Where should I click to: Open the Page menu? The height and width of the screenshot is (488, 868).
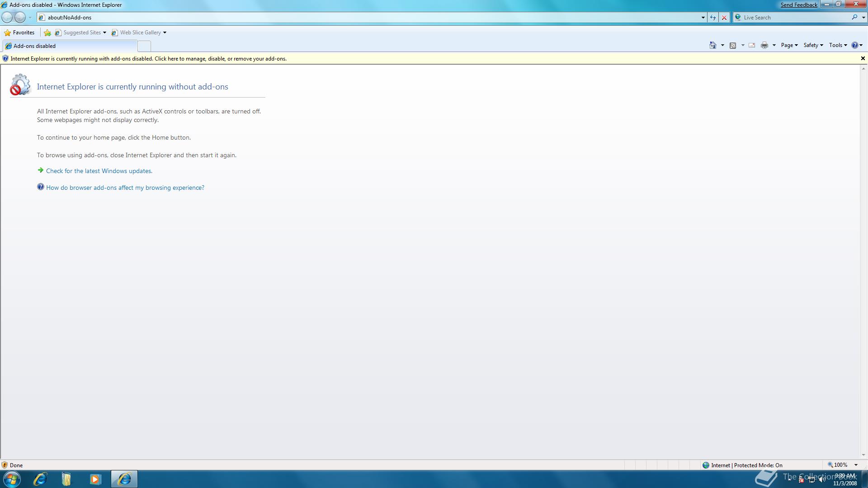tap(789, 45)
